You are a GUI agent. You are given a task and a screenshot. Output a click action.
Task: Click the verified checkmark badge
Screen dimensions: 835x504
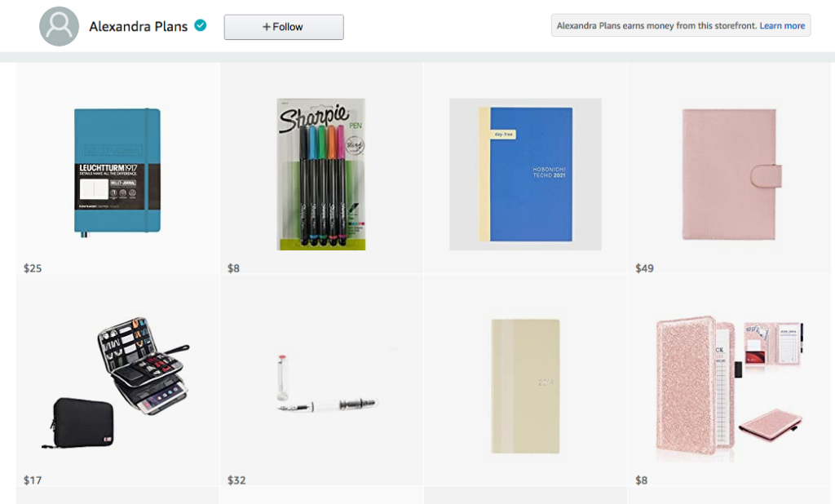pyautogui.click(x=201, y=25)
